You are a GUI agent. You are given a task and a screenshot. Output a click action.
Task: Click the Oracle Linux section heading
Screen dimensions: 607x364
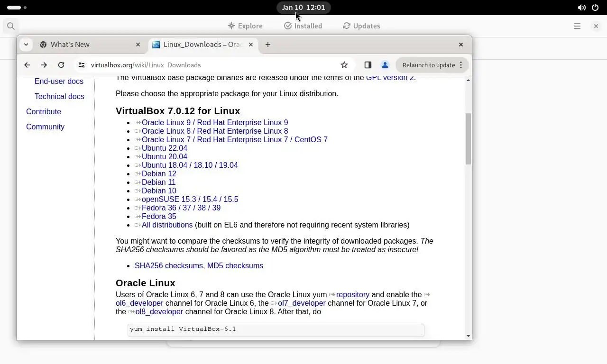[146, 283]
